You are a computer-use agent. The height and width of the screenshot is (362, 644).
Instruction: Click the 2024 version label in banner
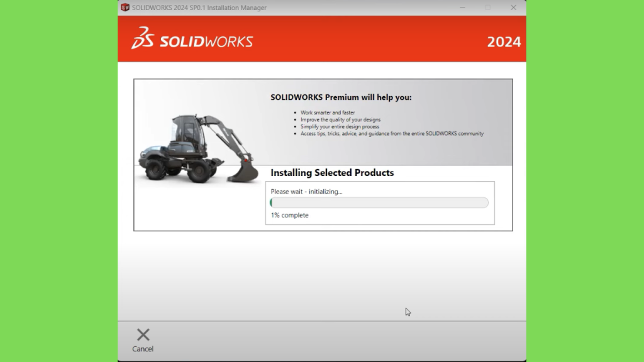(504, 42)
